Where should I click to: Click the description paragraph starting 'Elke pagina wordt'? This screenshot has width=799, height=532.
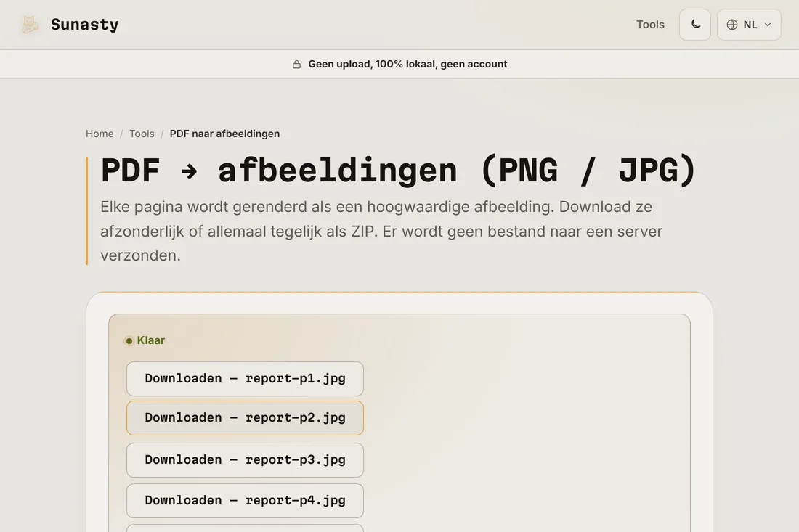381,231
